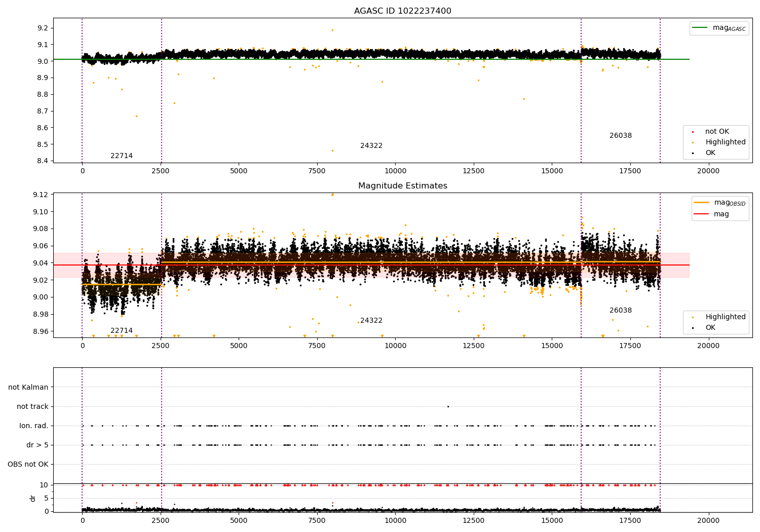This screenshot has height=532, width=760.
Task: Click the green line swatch in top legend
Action: tap(700, 28)
